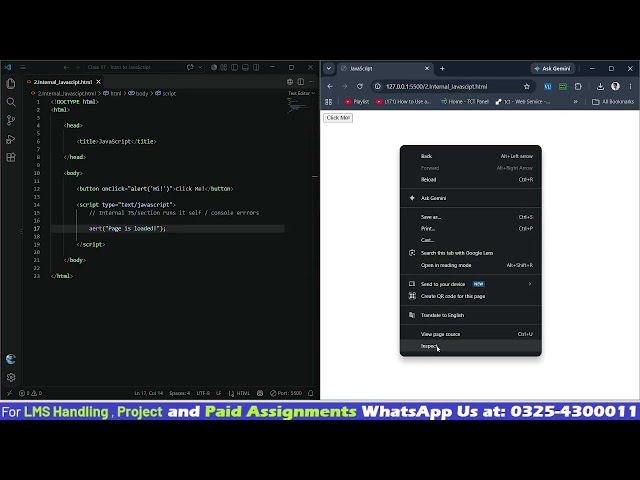
Task: Click Chrome back arrow
Action: (330, 87)
